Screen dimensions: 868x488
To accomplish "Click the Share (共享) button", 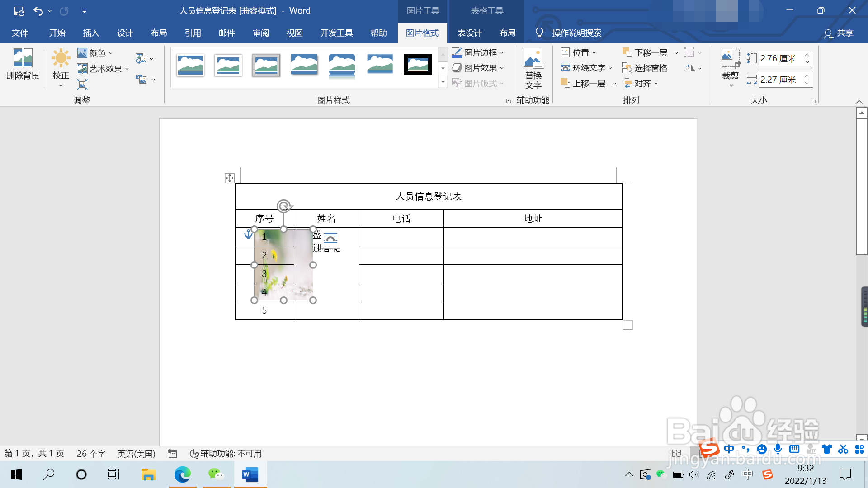I will [839, 33].
